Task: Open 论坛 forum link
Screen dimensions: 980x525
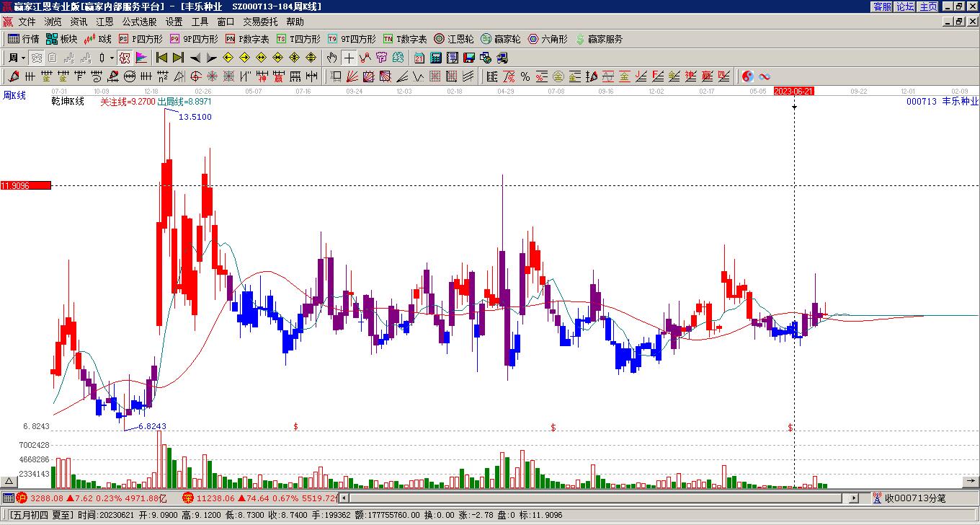Action: click(x=905, y=6)
